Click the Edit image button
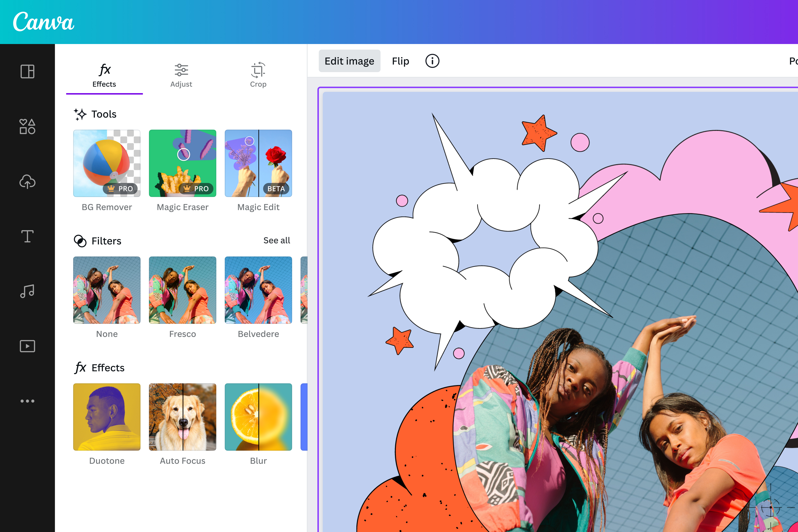Screen dimensions: 798x532 (x=349, y=61)
